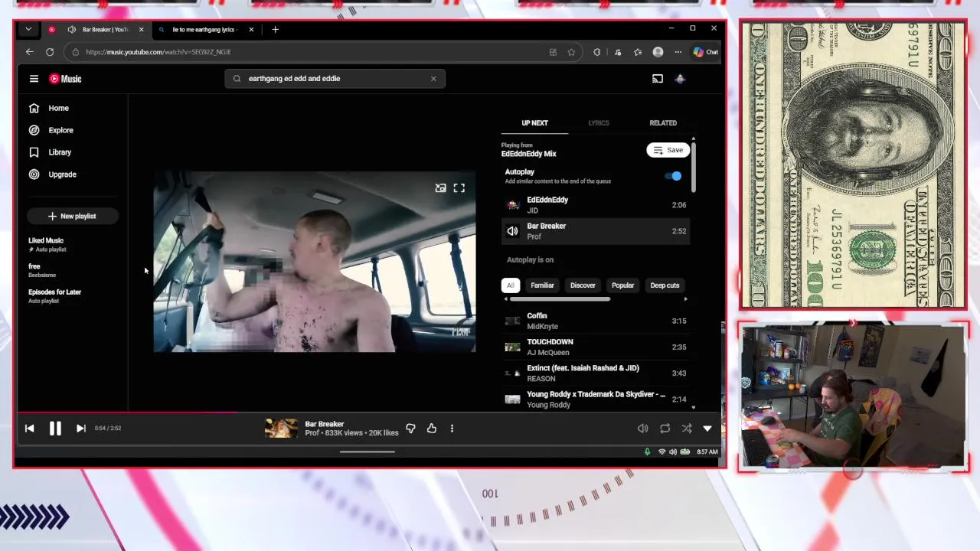Click into the search box containing earthgang text

click(335, 79)
